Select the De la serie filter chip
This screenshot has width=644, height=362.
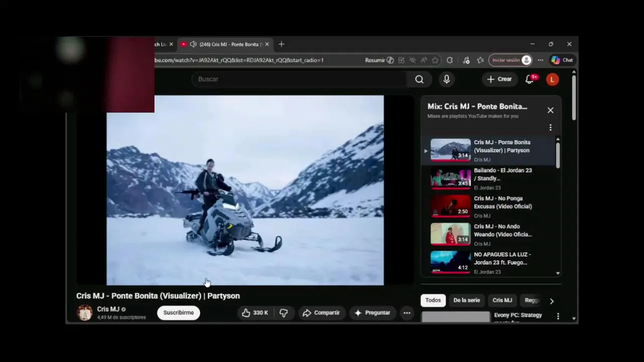pos(466,300)
